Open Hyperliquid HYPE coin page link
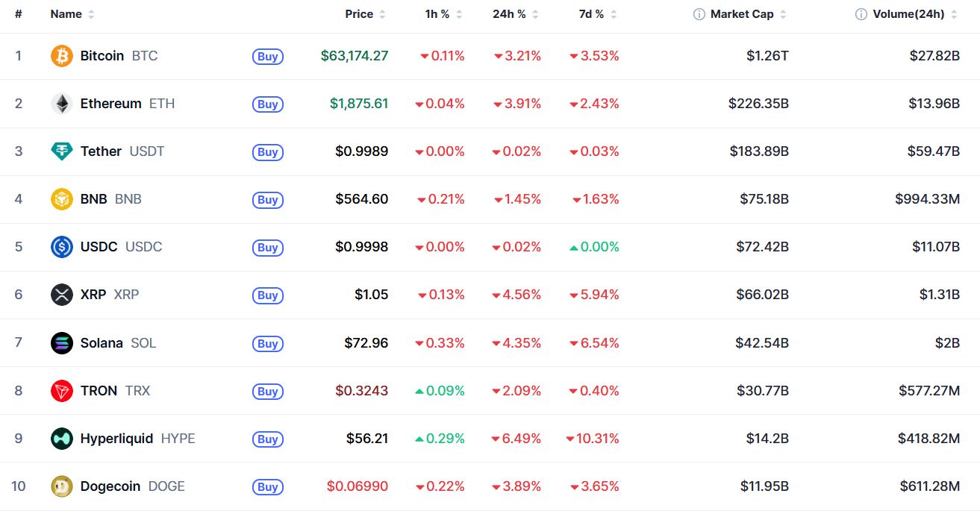980x514 pixels. click(x=137, y=439)
